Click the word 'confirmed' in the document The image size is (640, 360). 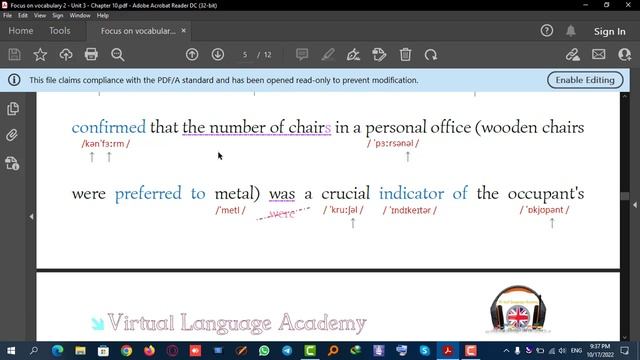[109, 127]
